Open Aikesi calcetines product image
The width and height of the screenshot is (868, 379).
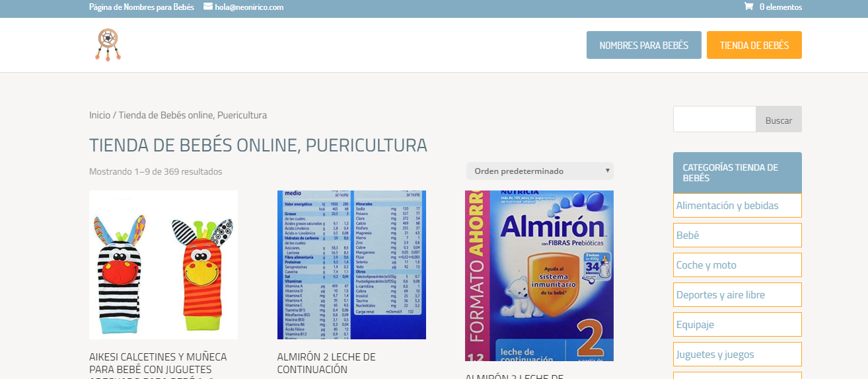(163, 265)
